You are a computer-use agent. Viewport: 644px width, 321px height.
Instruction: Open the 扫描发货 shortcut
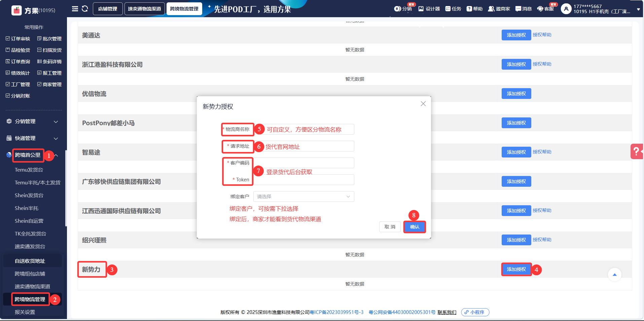pyautogui.click(x=49, y=50)
